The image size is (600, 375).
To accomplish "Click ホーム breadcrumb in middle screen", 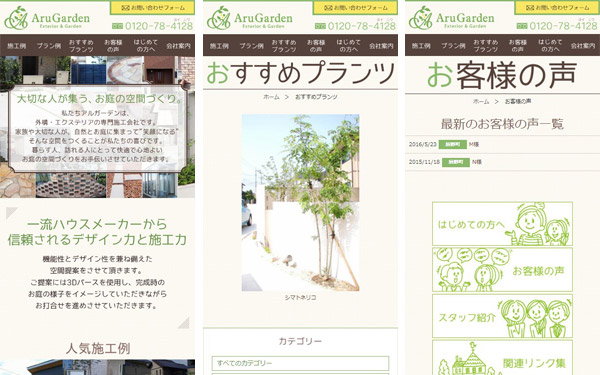I will pyautogui.click(x=271, y=97).
